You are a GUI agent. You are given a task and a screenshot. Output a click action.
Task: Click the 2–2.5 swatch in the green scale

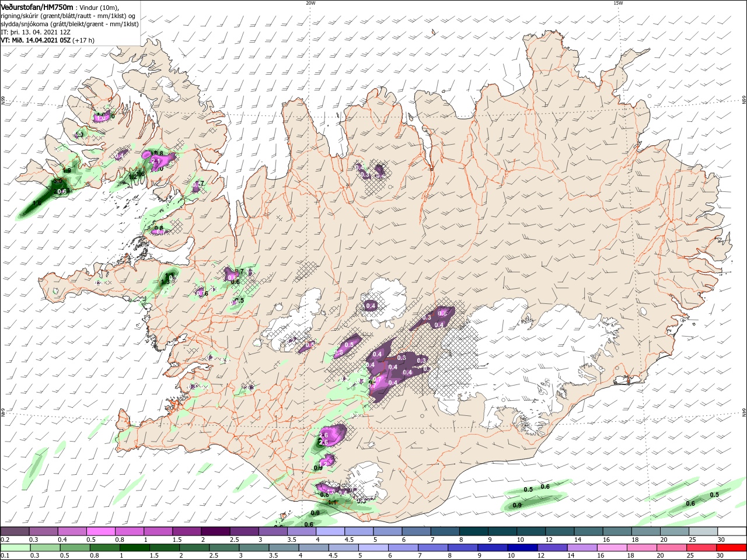point(195,548)
